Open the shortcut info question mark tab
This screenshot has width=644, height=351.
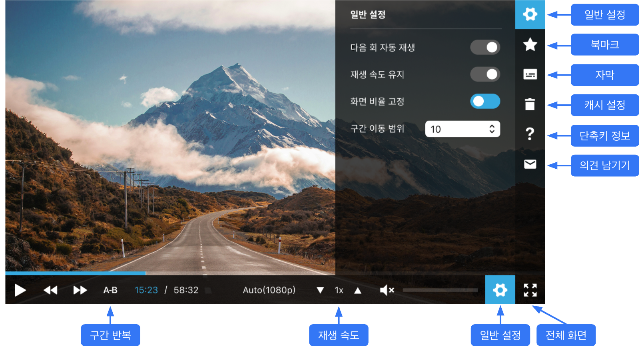(530, 134)
